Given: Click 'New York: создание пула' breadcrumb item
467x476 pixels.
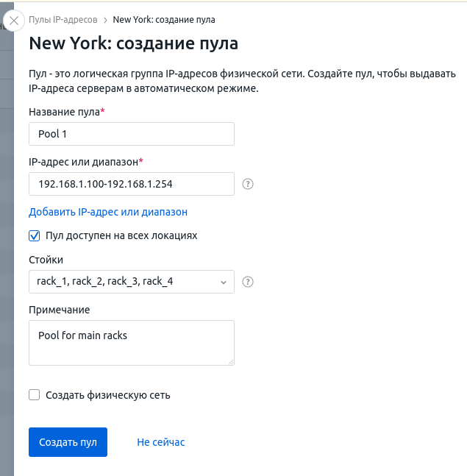Looking at the screenshot, I should click(164, 20).
